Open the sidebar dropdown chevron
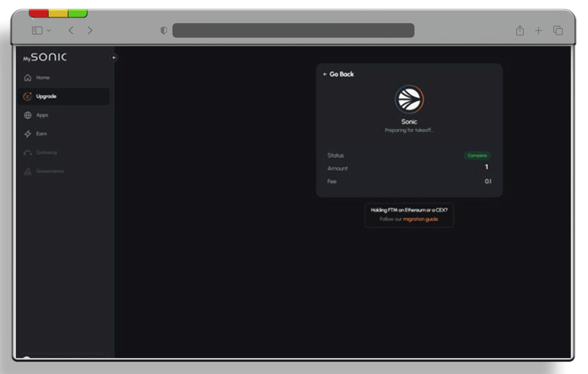 coord(49,31)
